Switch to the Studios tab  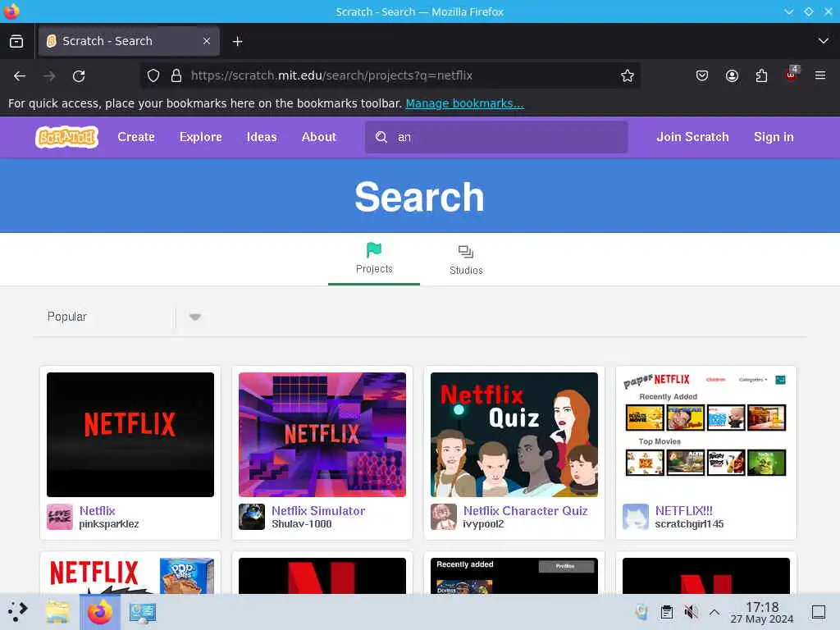[x=466, y=260]
